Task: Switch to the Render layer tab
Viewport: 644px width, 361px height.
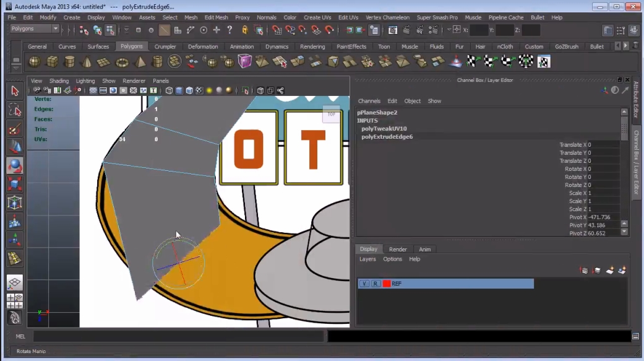Action: [398, 249]
